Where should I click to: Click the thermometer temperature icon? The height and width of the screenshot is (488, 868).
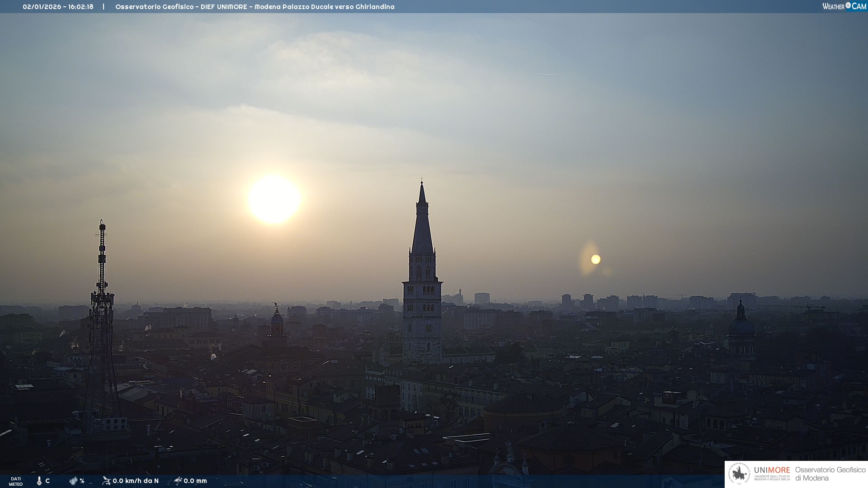(39, 481)
